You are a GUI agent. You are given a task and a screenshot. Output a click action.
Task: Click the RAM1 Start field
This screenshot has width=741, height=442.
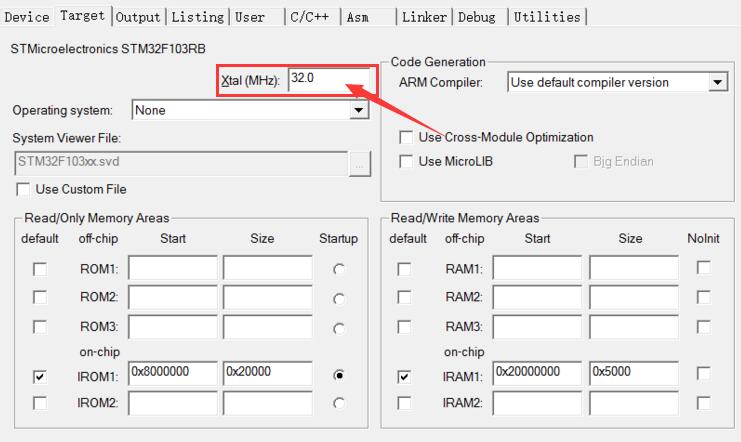point(537,268)
